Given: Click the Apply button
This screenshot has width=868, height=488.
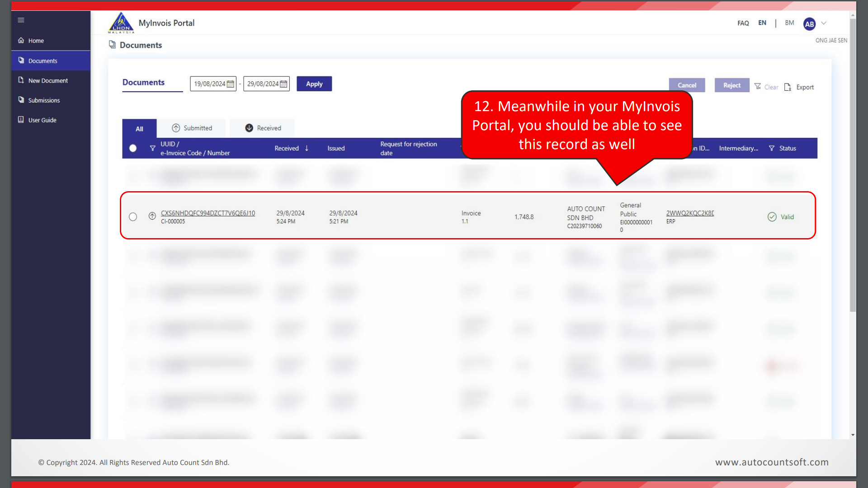Looking at the screenshot, I should pos(314,84).
